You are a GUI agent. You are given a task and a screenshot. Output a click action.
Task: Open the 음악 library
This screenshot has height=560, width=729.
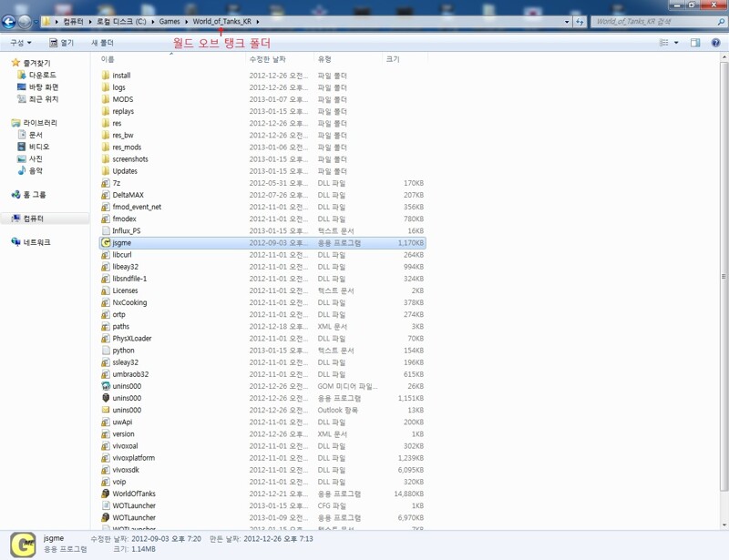click(x=36, y=170)
